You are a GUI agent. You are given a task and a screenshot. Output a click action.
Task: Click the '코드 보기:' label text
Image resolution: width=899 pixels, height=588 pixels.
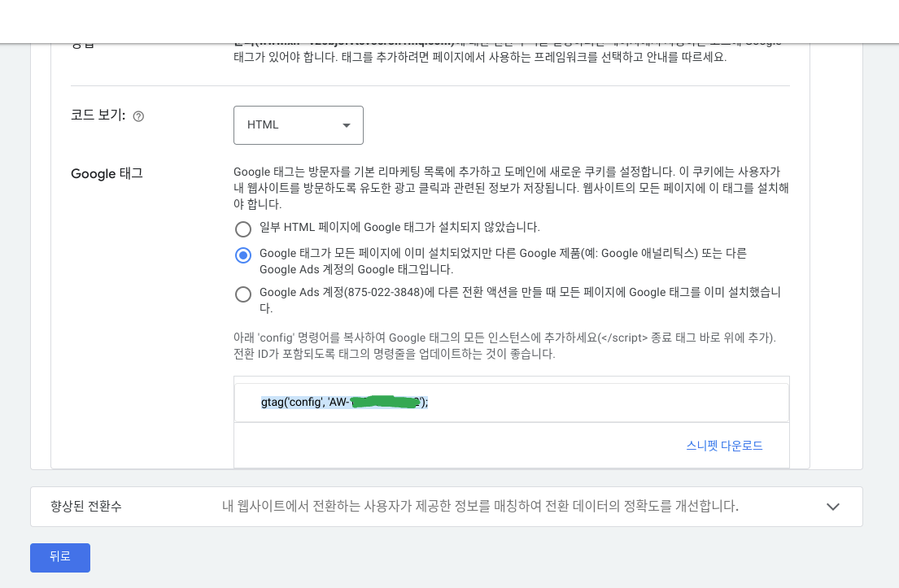(98, 115)
